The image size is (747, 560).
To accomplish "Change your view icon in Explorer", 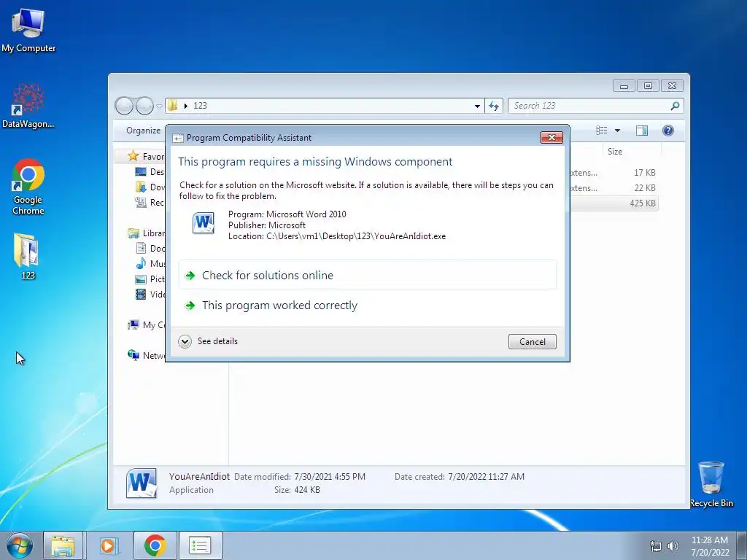I will (x=602, y=131).
